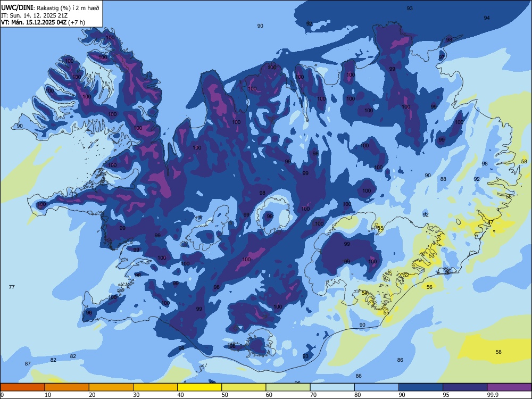Click the '99.9' legend scale label

[493, 395]
